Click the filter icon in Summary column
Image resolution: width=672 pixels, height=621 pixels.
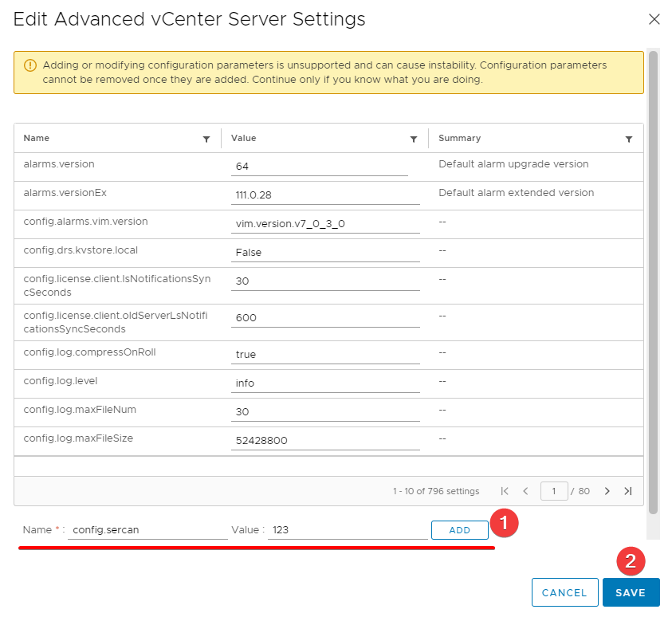(x=629, y=140)
